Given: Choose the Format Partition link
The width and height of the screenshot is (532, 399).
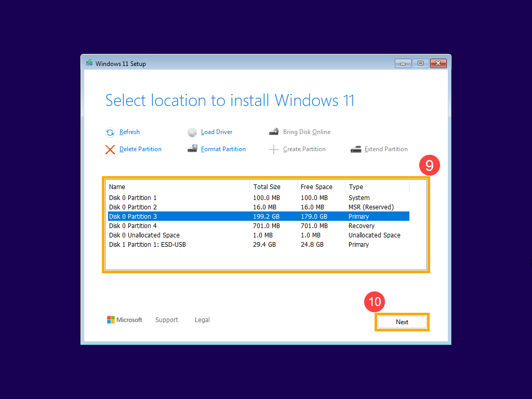Looking at the screenshot, I should tap(223, 149).
